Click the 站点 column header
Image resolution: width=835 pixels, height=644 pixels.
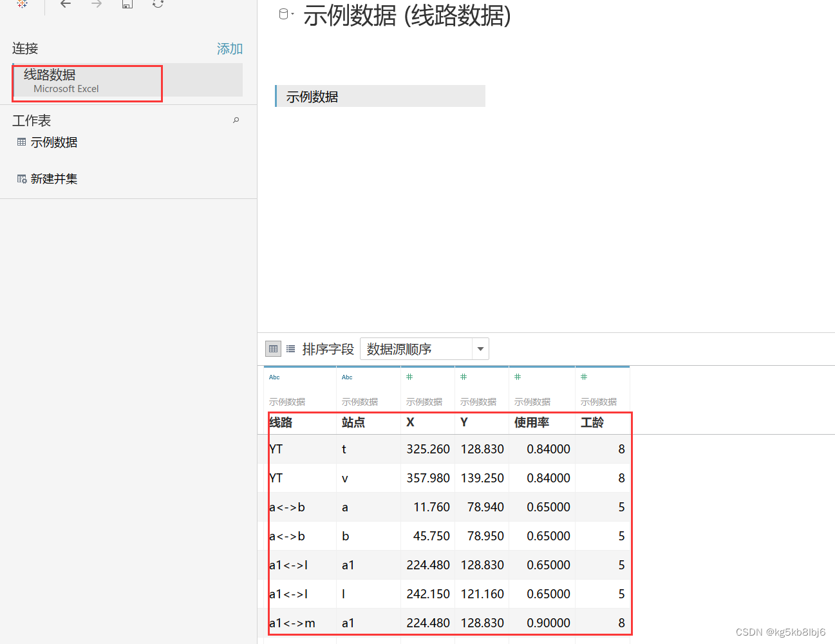pyautogui.click(x=353, y=422)
